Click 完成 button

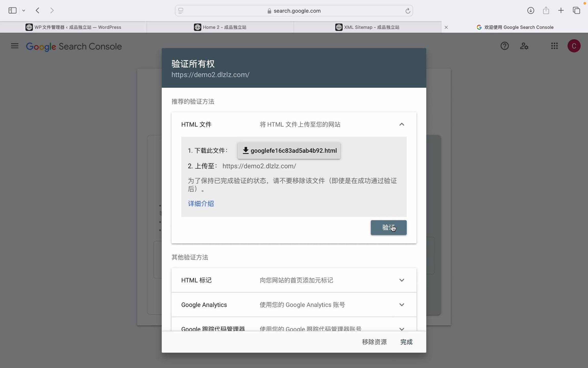coord(406,342)
